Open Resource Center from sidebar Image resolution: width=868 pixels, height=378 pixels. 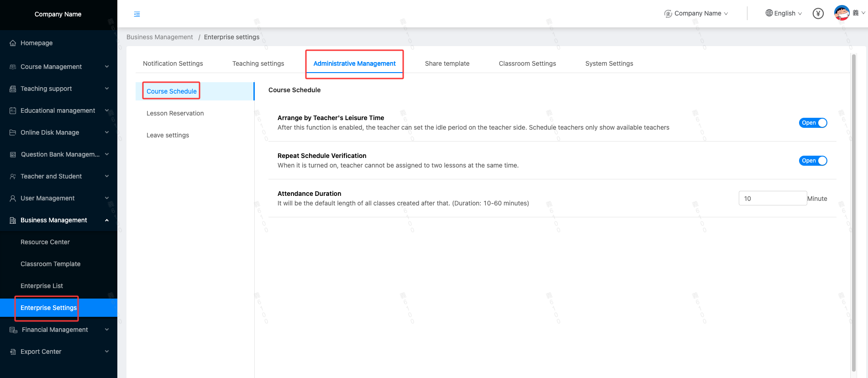45,242
